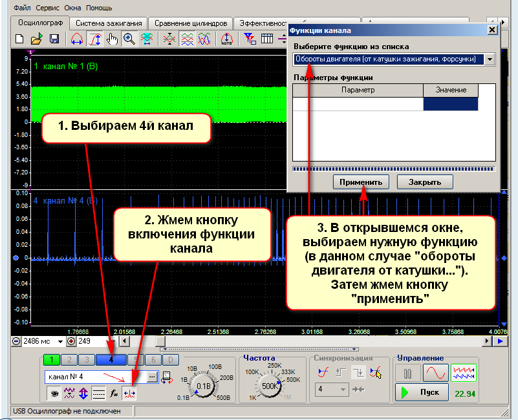The image size is (518, 420).
Task: Save the oscillogram with the floppy icon
Action: click(x=54, y=39)
